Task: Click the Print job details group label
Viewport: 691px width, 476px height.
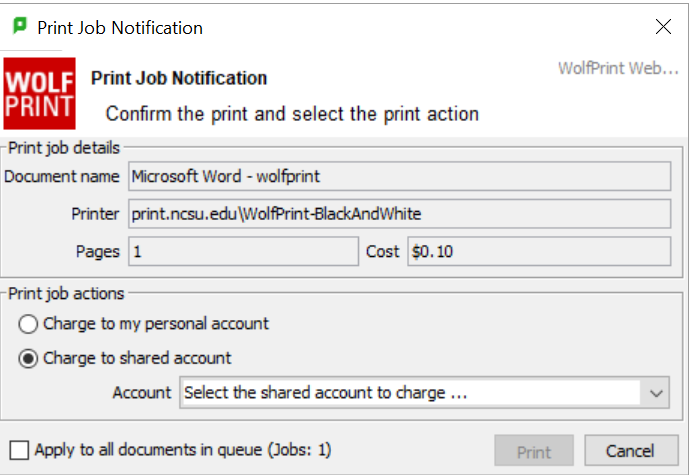Action: tap(64, 148)
